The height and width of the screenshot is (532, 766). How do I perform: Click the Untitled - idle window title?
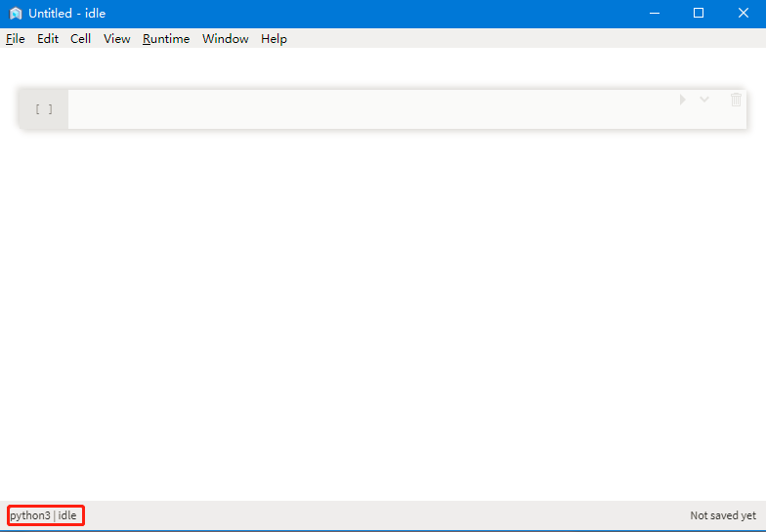tap(66, 14)
